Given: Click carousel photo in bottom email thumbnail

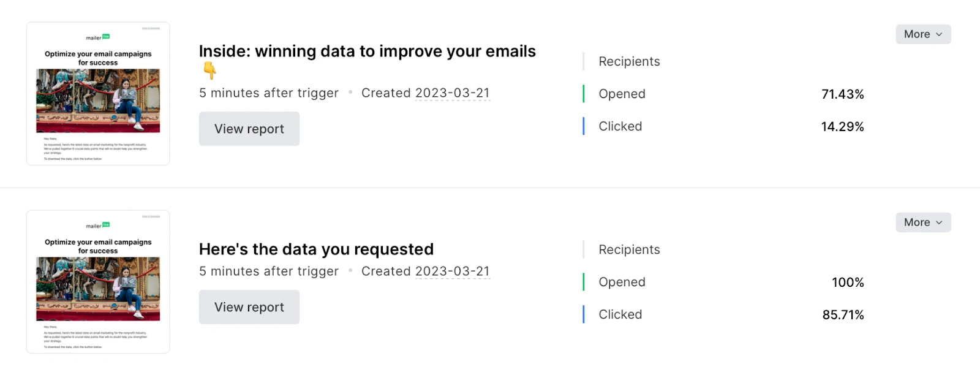Looking at the screenshot, I should coord(98,289).
